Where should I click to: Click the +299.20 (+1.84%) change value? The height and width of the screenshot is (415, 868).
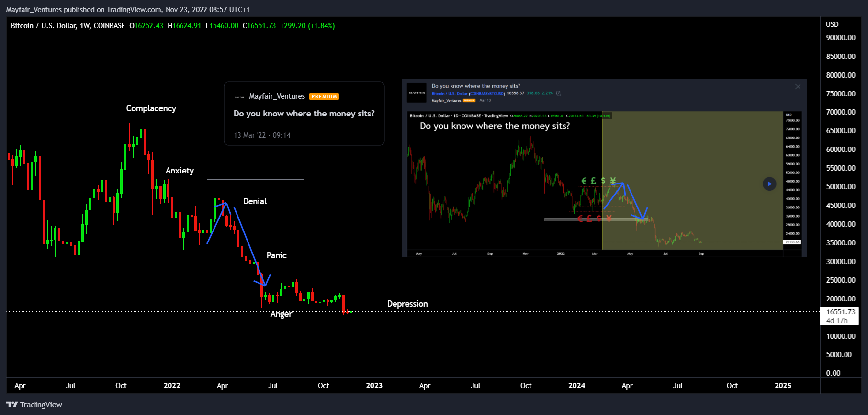(x=307, y=26)
